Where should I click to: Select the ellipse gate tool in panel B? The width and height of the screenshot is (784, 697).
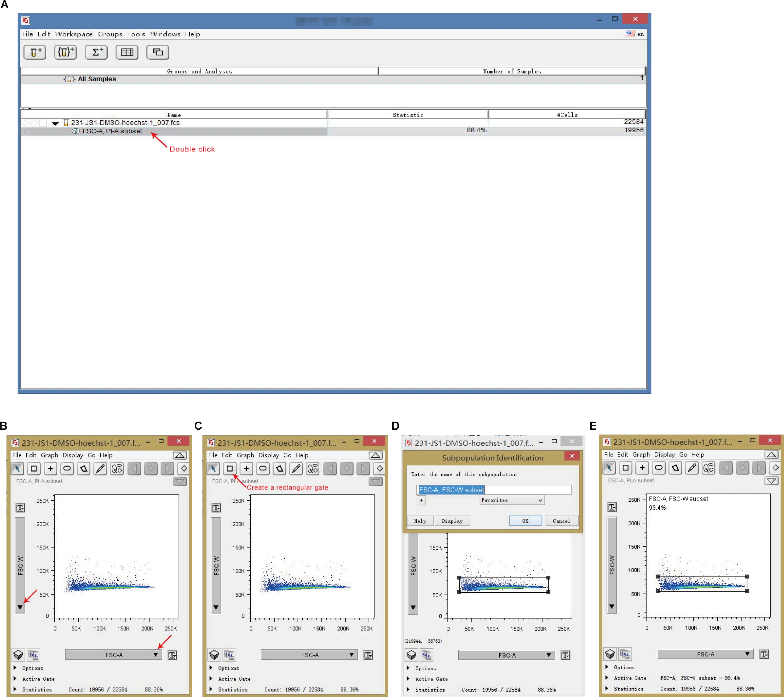[67, 468]
